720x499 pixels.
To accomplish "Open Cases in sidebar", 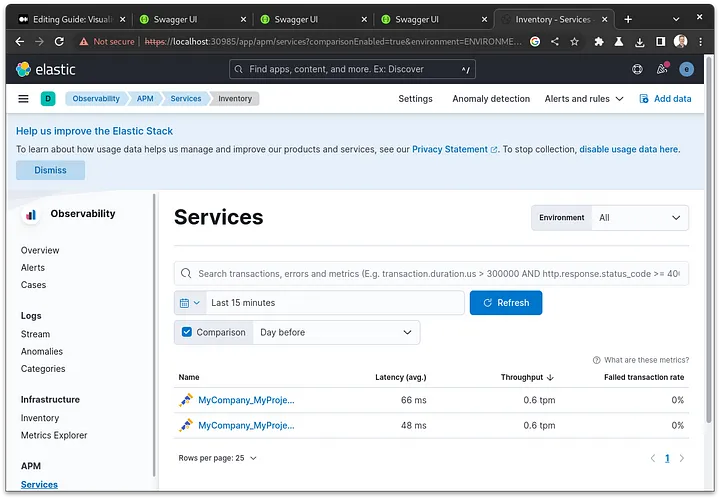I will coord(33,285).
